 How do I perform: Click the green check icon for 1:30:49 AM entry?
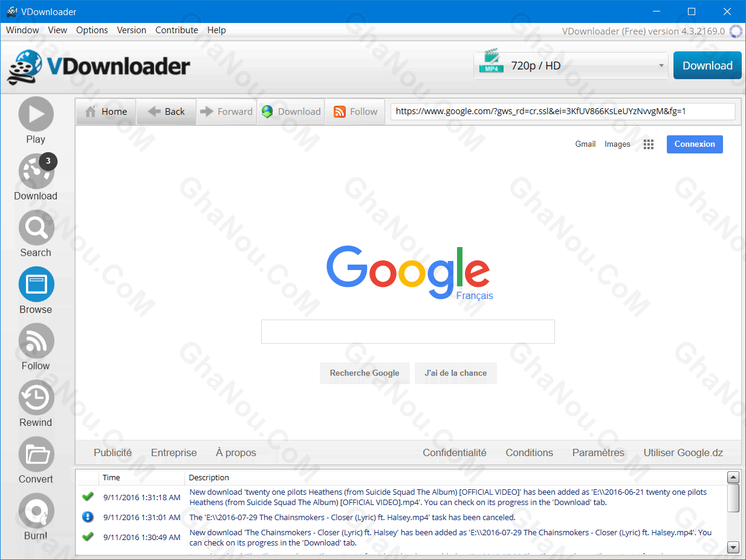pos(88,536)
